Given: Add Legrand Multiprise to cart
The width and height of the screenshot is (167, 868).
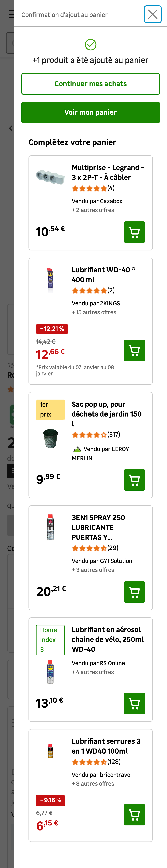Looking at the screenshot, I should [x=134, y=232].
